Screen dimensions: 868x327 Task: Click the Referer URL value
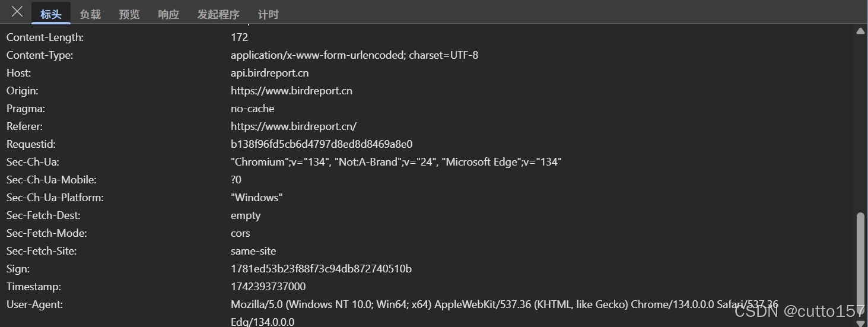(294, 126)
